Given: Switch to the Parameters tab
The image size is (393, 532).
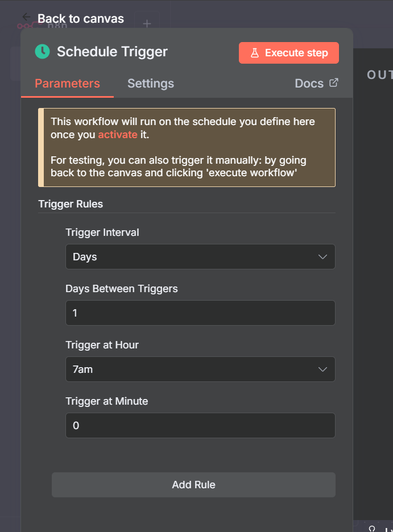Looking at the screenshot, I should pyautogui.click(x=67, y=84).
